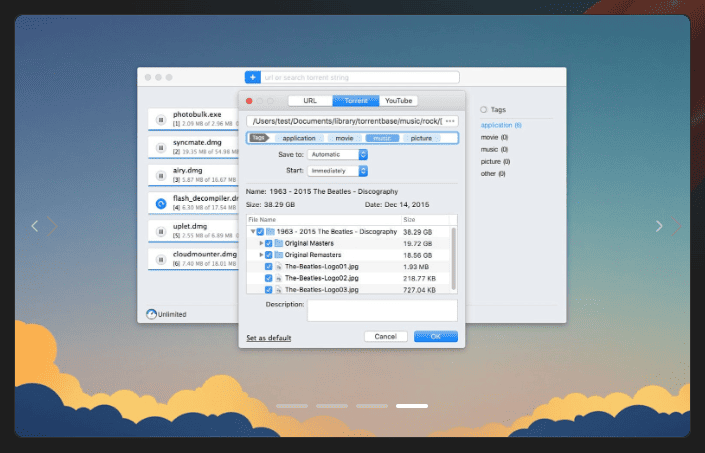The image size is (705, 453).
Task: Click the Description text box
Action: [382, 311]
